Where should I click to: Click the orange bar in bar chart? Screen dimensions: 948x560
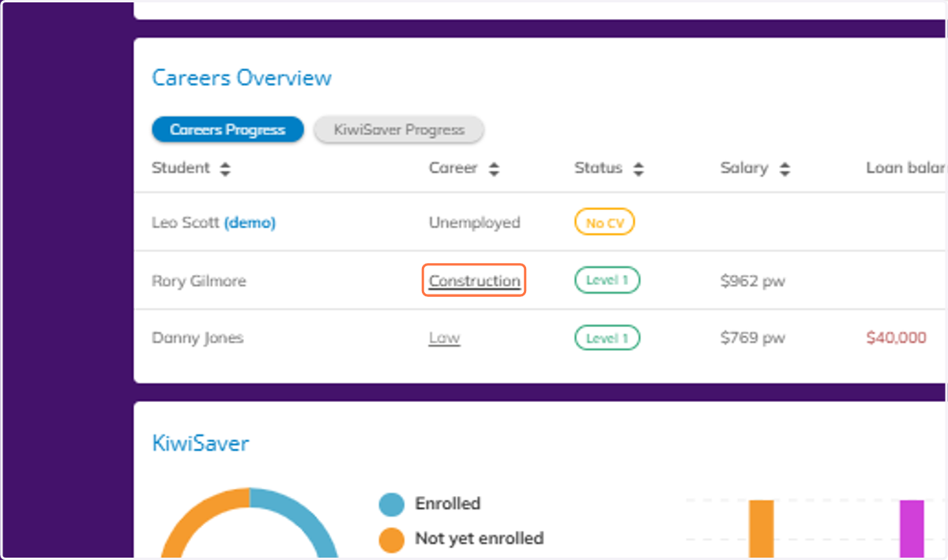[x=762, y=529]
